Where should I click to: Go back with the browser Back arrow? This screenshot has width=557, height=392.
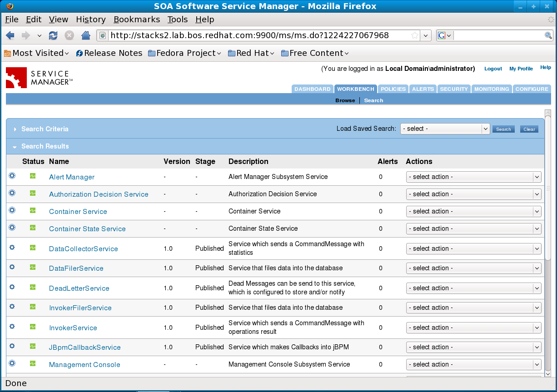[10, 35]
